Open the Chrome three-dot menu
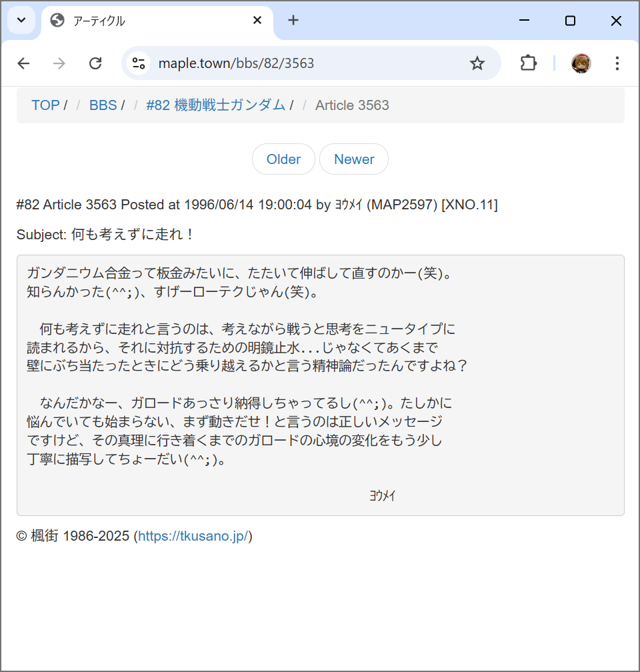This screenshot has width=640, height=672. pos(617,63)
